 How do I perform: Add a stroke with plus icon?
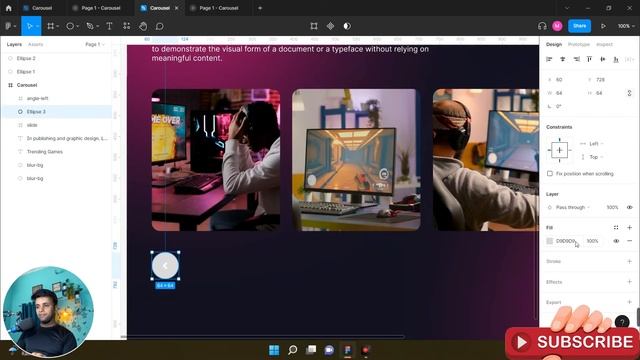click(x=629, y=261)
